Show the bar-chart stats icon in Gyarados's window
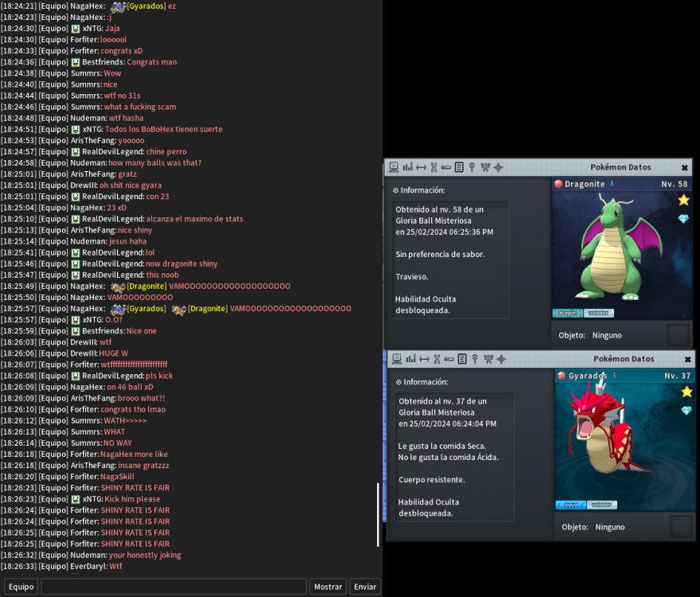 (410, 359)
